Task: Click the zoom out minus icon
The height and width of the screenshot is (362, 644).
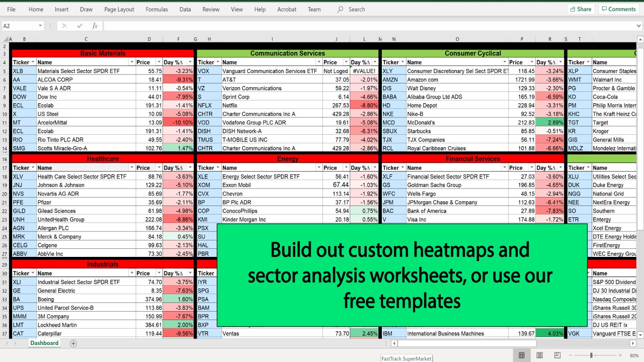Action: click(571, 355)
